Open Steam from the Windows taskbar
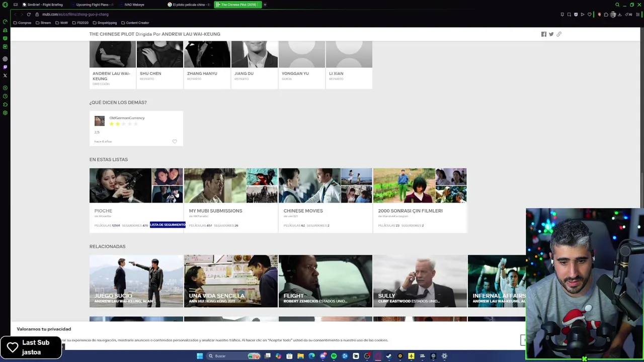The height and width of the screenshot is (362, 644). pyautogui.click(x=388, y=356)
